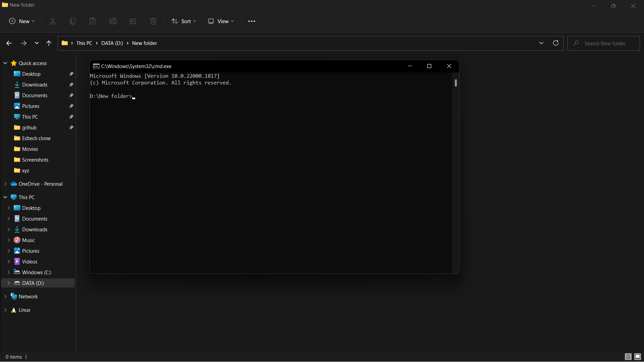Screen dimensions: 644x362
Task: Click the Copy icon
Action: [x=72, y=21]
